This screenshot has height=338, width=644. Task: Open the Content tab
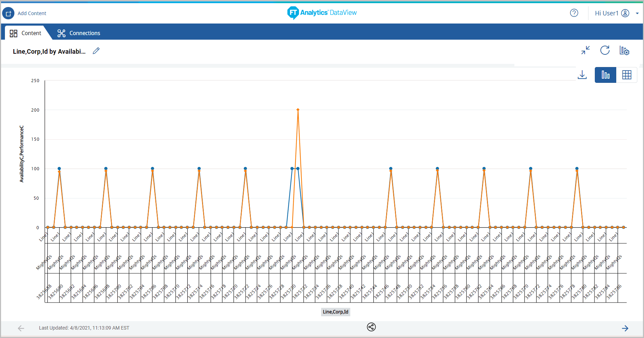pyautogui.click(x=26, y=33)
